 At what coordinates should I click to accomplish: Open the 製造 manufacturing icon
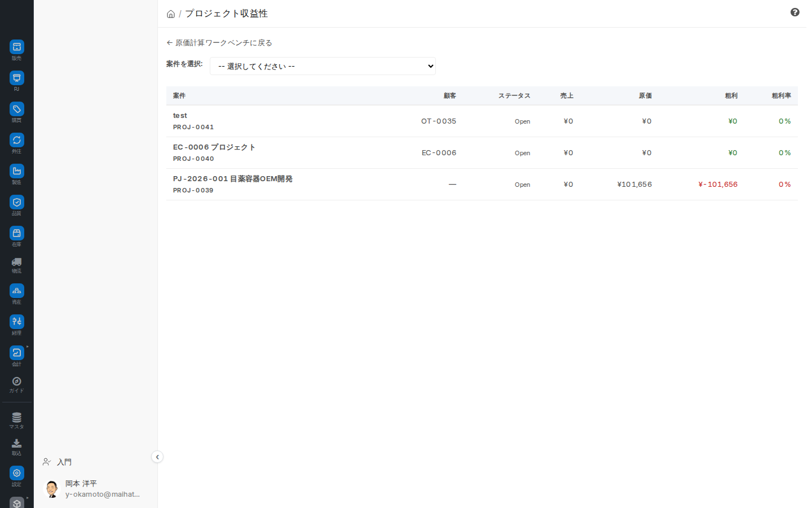[17, 171]
